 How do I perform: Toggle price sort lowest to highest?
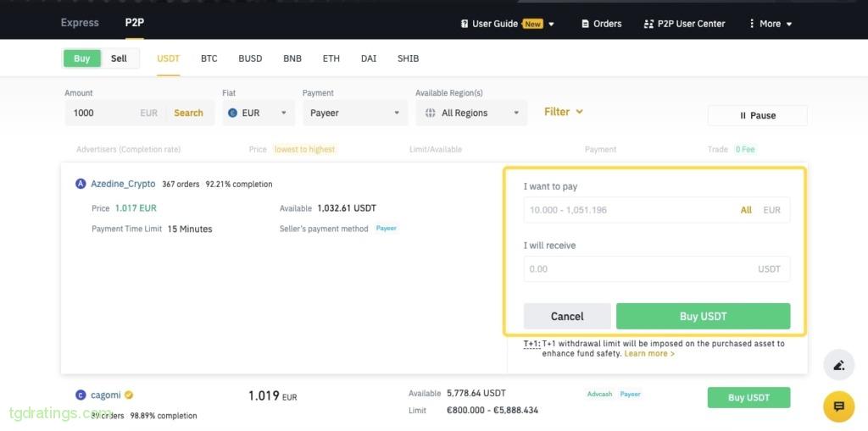click(x=305, y=149)
